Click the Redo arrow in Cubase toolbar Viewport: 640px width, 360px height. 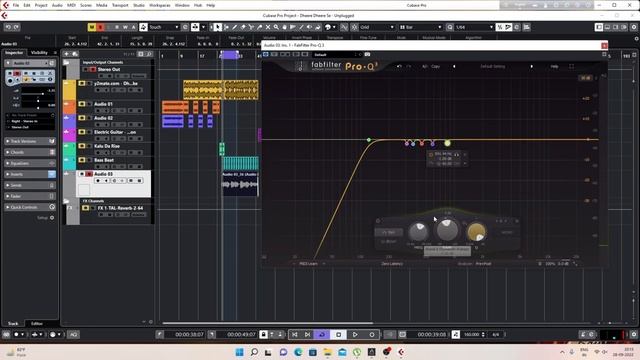point(16,27)
